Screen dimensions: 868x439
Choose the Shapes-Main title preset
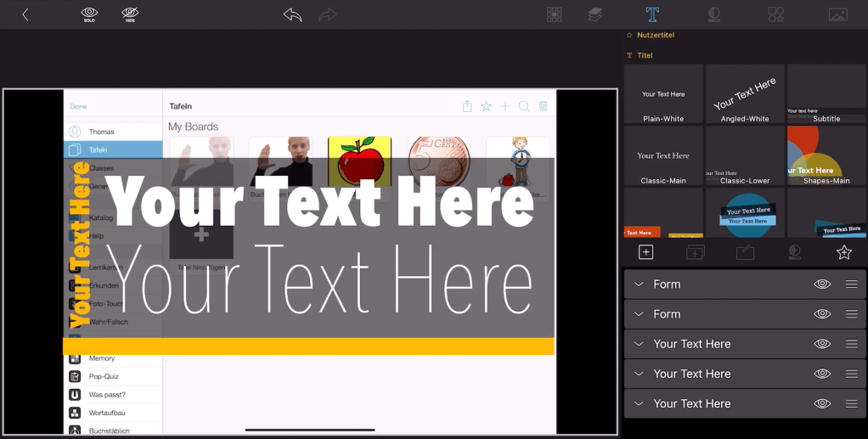pos(826,155)
